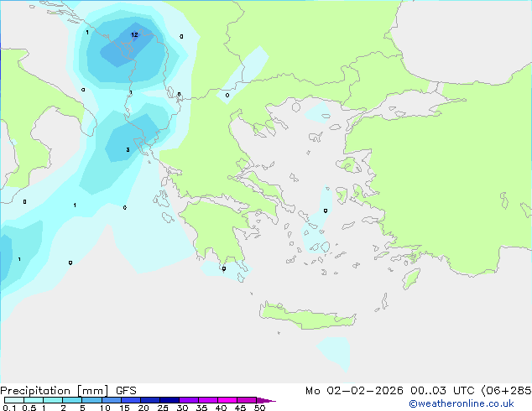Viewport: 532px width, 411px height.
Task: Click the above-50 purple arrow tip
Action: tap(266, 400)
